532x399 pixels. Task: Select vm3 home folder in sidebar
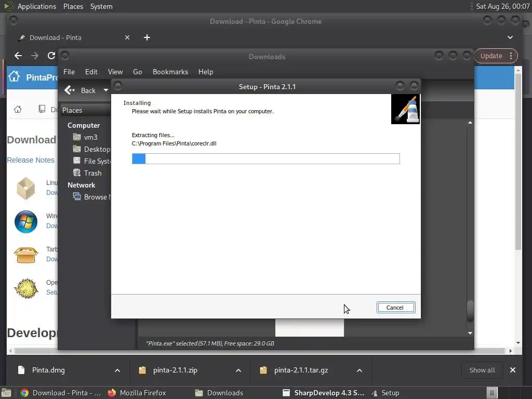90,137
